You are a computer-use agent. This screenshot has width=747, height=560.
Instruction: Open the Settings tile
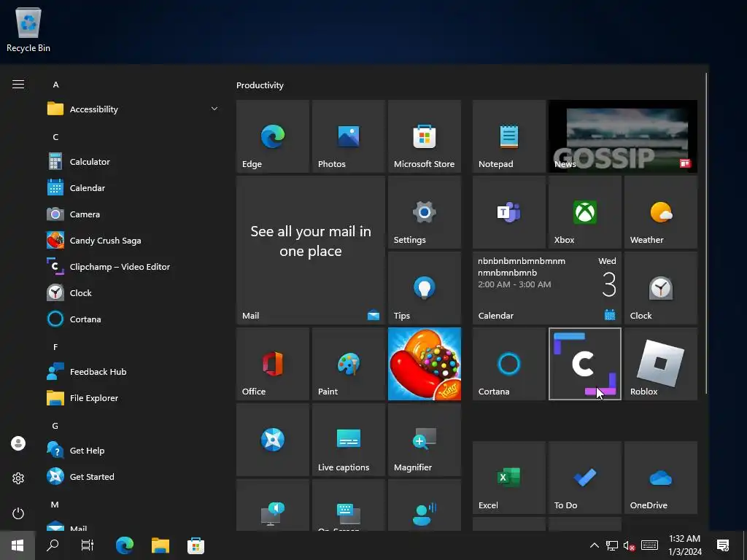pos(425,212)
